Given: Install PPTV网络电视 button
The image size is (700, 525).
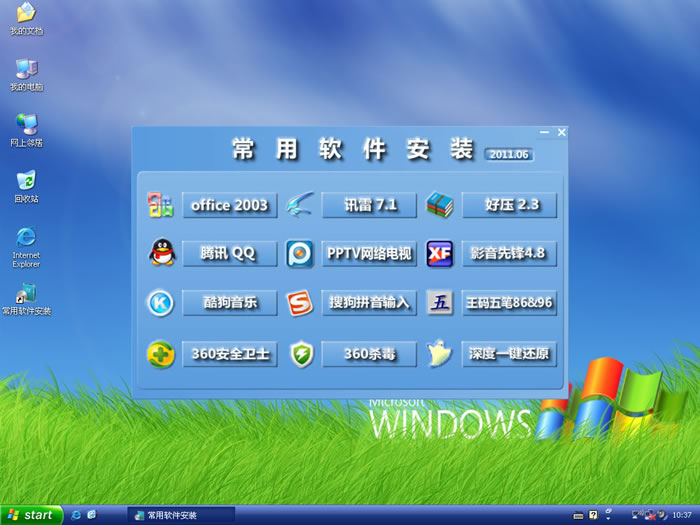Looking at the screenshot, I should (369, 254).
